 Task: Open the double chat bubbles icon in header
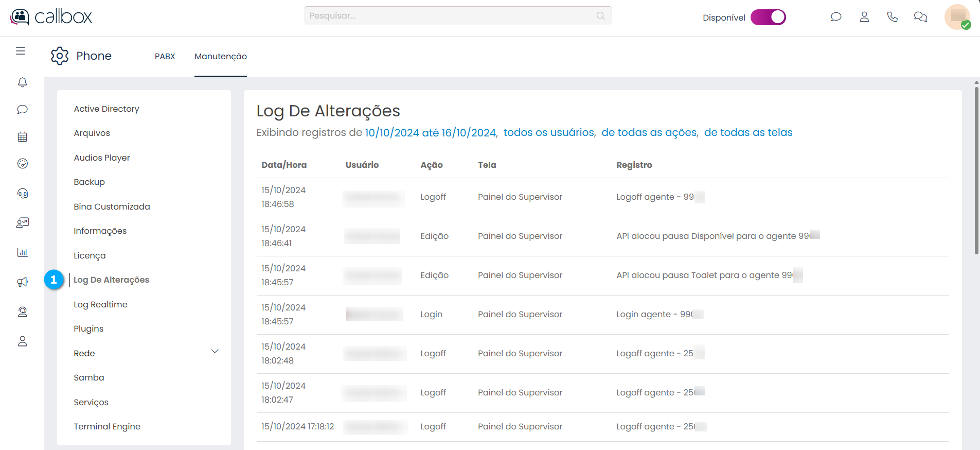[920, 17]
